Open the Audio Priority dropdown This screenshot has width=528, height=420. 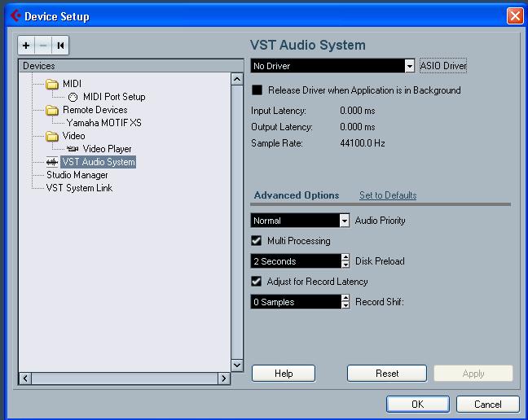(x=344, y=221)
